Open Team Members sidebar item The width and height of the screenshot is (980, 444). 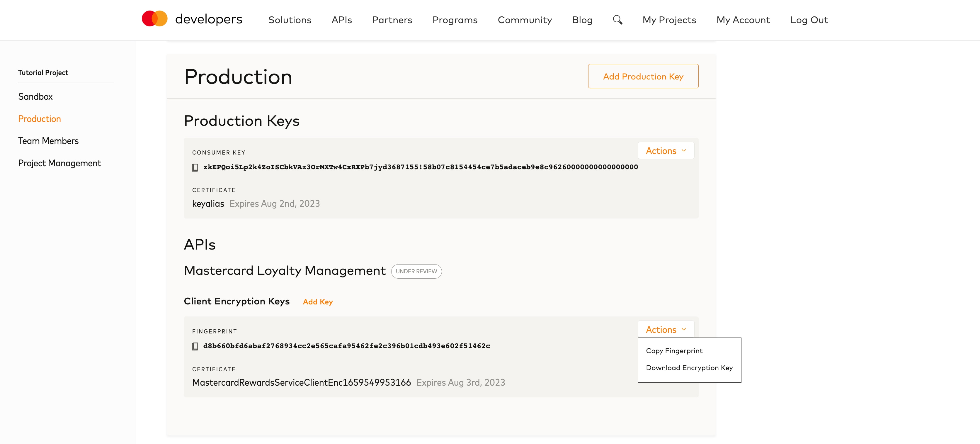(48, 141)
